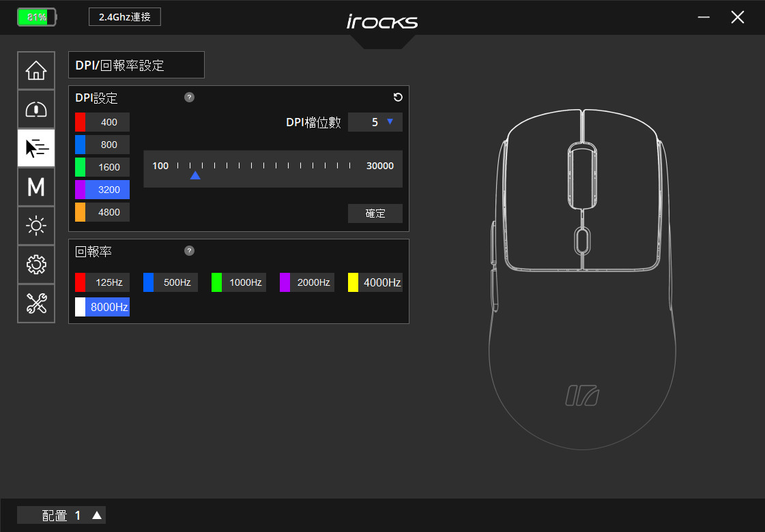Open the Macro (M) sidebar icon
765x532 pixels.
pyautogui.click(x=36, y=187)
